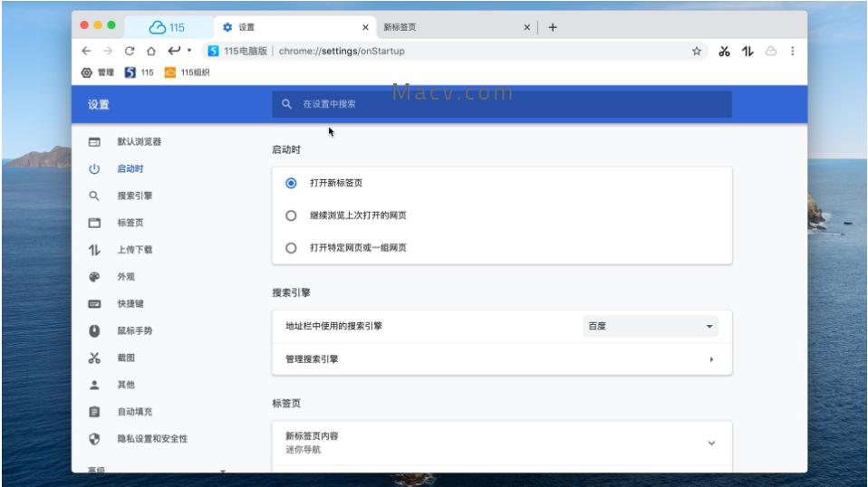868x487 pixels.
Task: Open 管理搜索引擎 row arrow
Action: pyautogui.click(x=711, y=359)
